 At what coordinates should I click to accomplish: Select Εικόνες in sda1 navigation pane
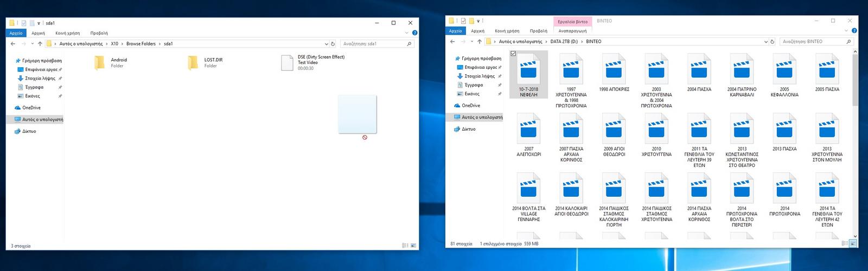(33, 96)
